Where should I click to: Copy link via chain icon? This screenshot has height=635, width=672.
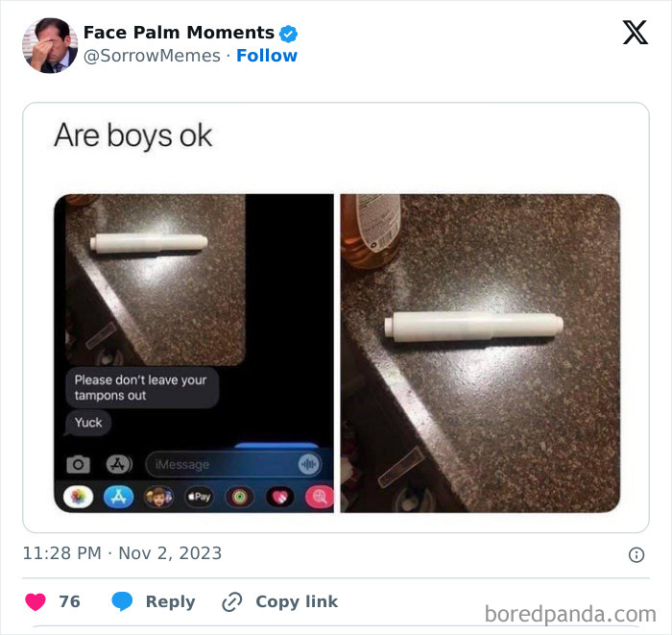click(x=232, y=601)
